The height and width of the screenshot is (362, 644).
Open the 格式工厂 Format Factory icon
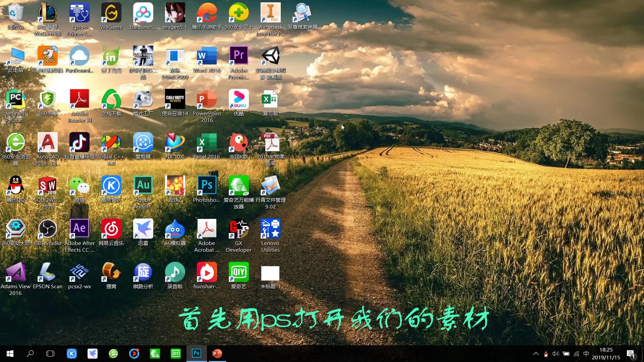point(143,103)
